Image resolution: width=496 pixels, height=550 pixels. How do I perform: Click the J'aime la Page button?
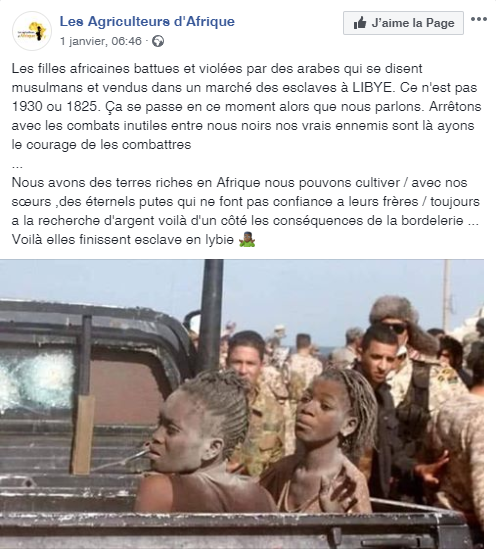point(403,23)
